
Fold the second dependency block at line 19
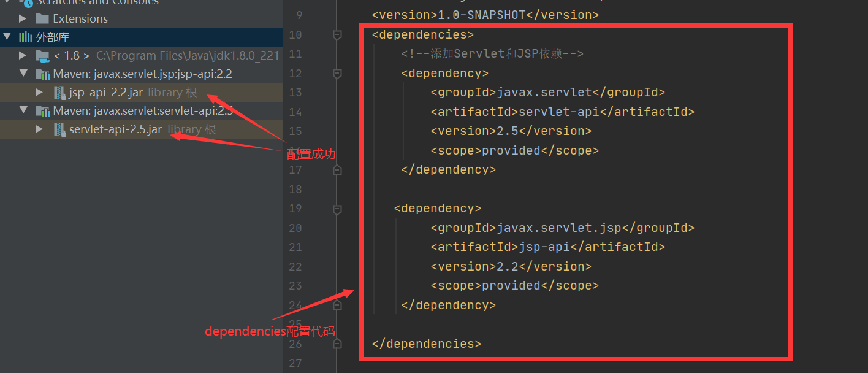coord(337,209)
